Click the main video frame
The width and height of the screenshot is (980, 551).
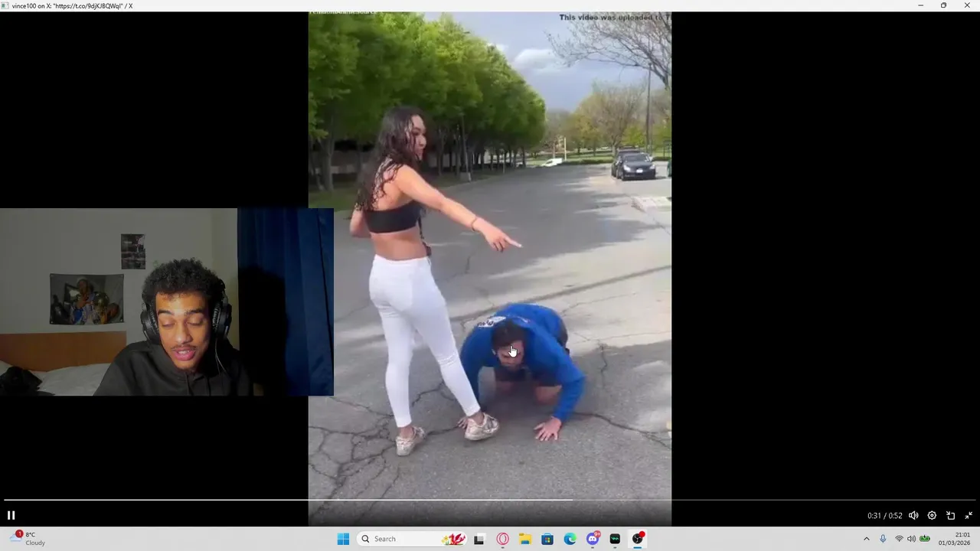pos(490,268)
